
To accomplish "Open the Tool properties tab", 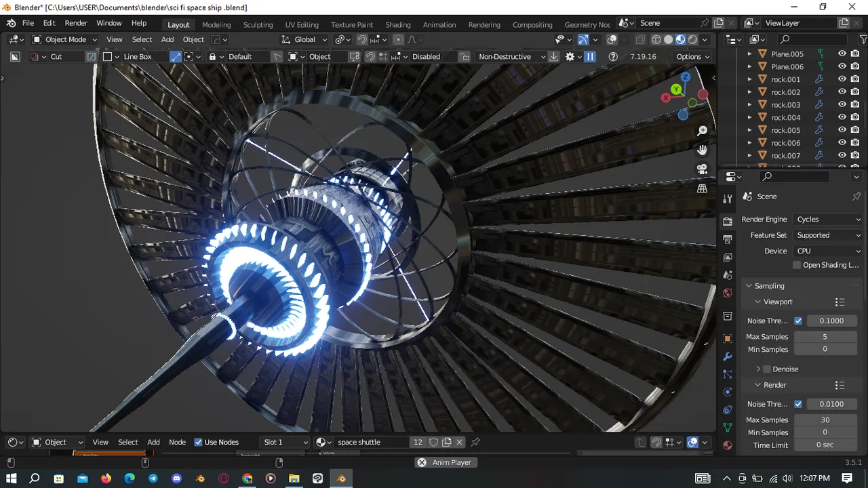I will (728, 199).
